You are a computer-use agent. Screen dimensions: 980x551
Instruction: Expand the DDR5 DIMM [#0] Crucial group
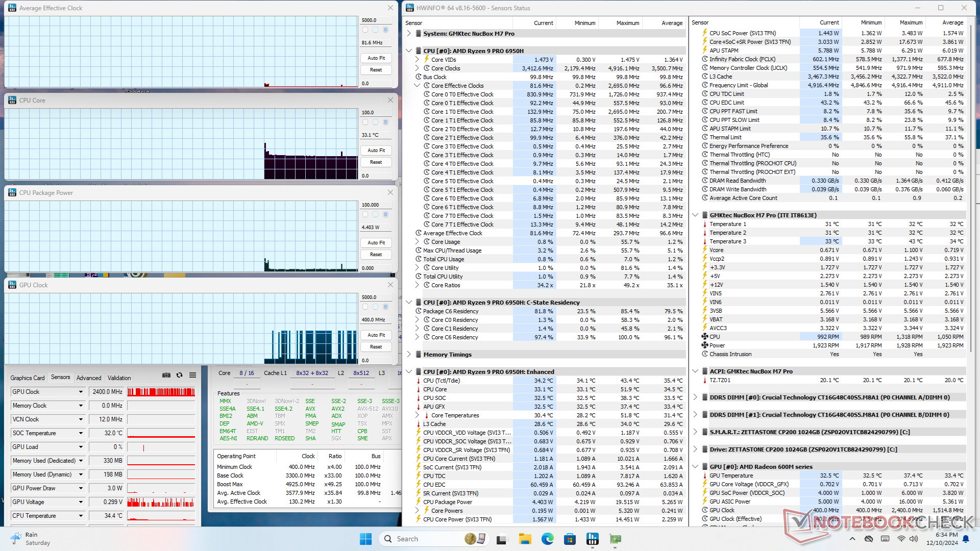[695, 397]
